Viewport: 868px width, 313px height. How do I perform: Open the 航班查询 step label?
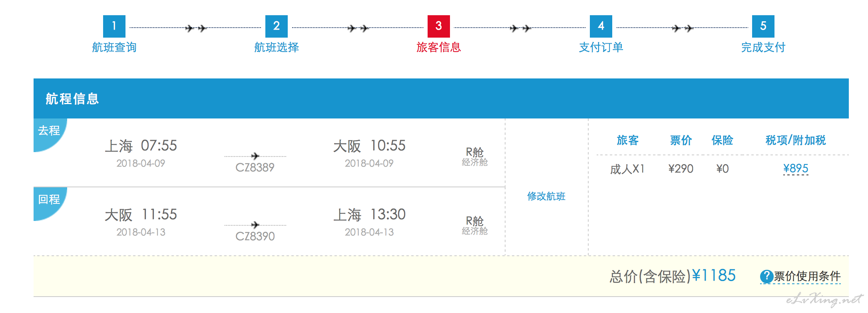(x=114, y=47)
